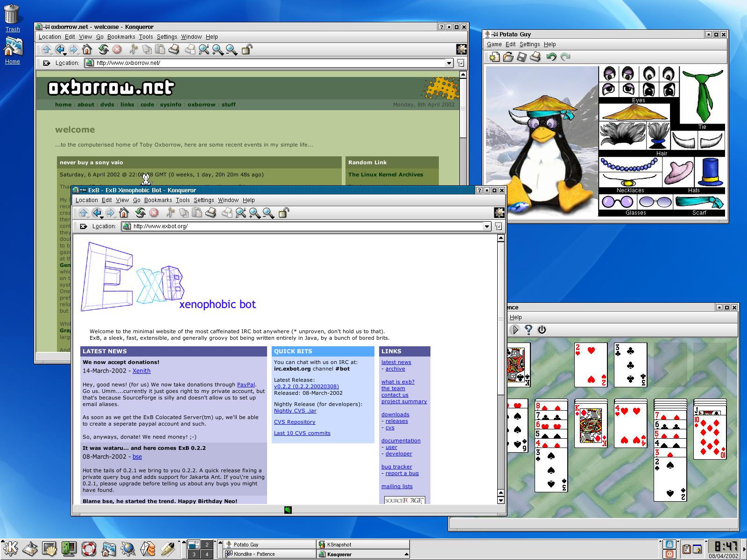This screenshot has width=747, height=560.
Task: Click ExB window scrollbar up arrow
Action: click(501, 238)
